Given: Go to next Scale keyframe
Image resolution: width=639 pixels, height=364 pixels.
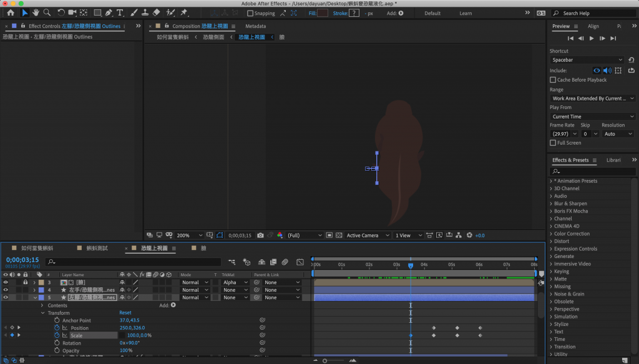Looking at the screenshot, I should 19,335.
